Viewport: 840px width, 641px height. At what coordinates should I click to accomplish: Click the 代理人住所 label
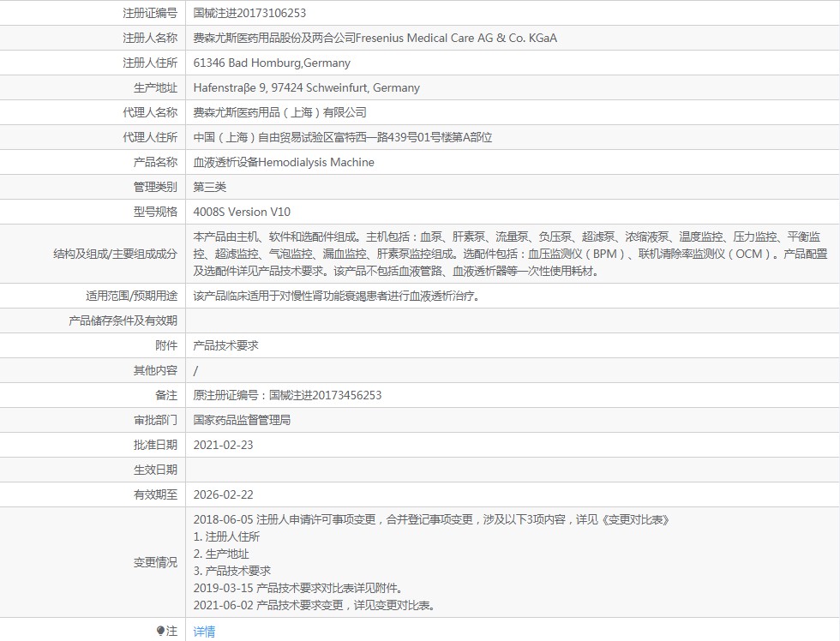coord(150,138)
